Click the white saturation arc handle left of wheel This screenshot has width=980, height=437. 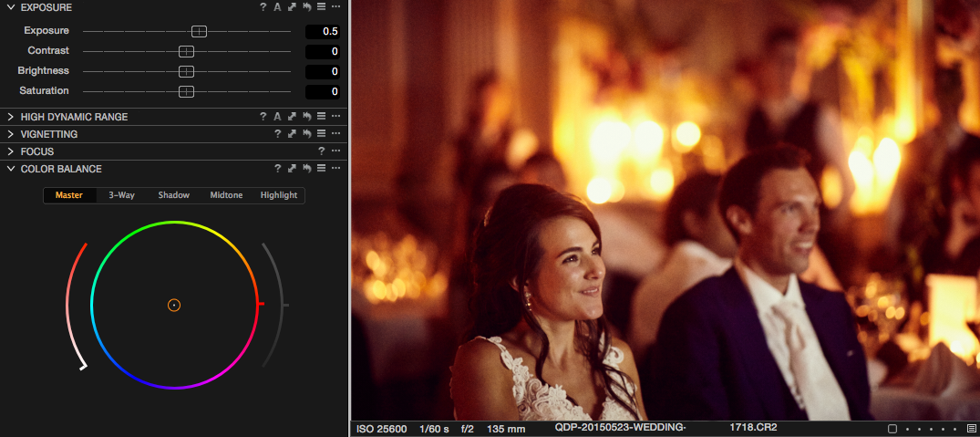click(83, 367)
